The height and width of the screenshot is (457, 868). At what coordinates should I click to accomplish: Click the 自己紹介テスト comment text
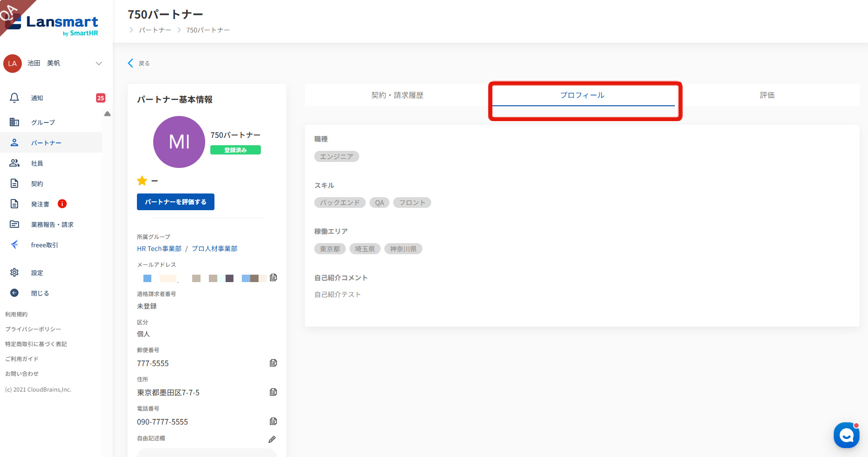coord(337,294)
